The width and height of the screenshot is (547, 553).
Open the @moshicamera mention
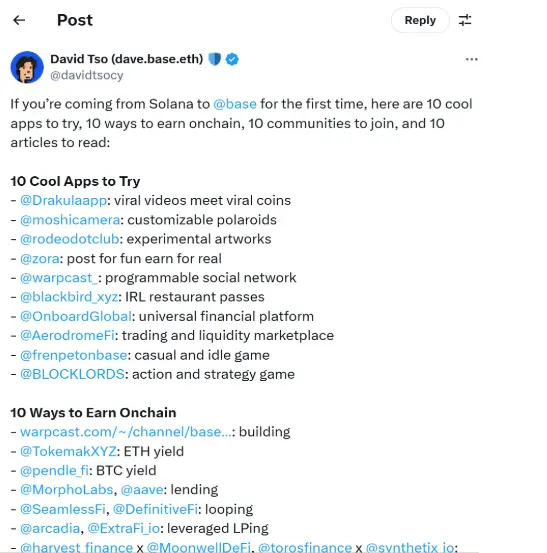(70, 220)
